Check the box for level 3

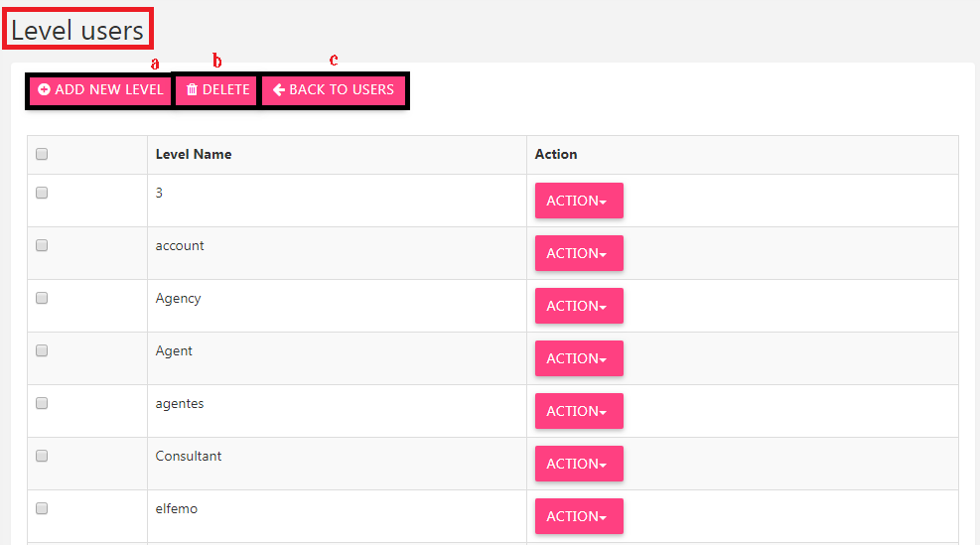42,193
